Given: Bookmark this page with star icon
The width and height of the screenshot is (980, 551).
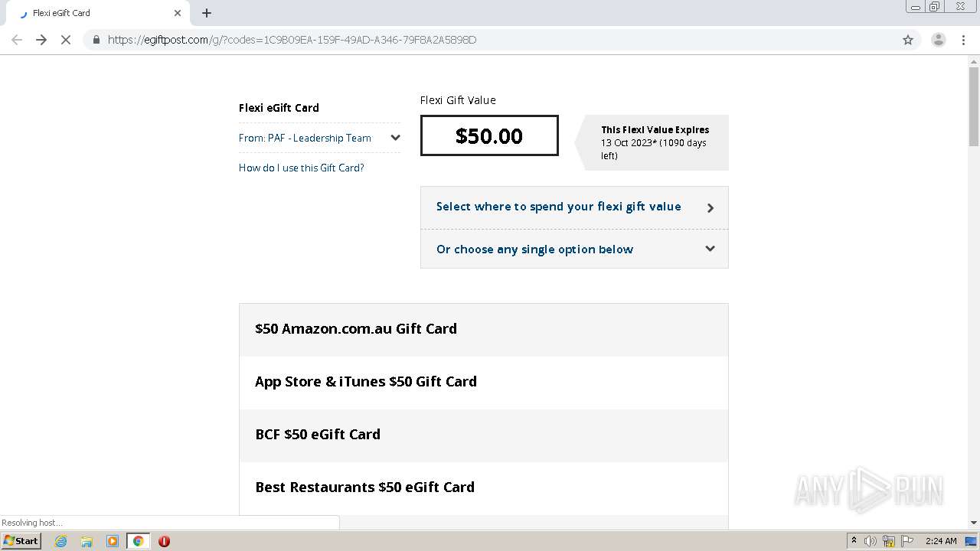Looking at the screenshot, I should click(x=908, y=40).
